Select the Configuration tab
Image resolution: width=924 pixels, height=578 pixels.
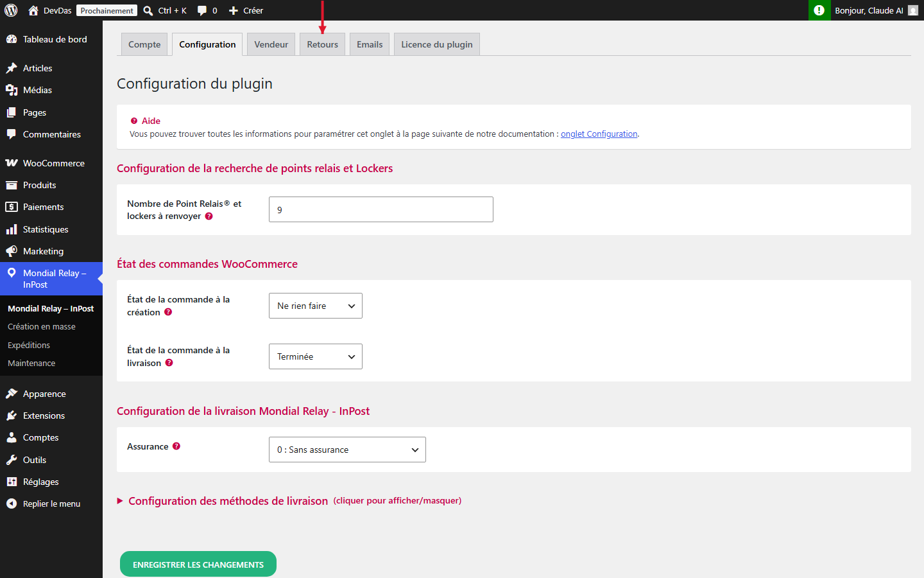(207, 44)
